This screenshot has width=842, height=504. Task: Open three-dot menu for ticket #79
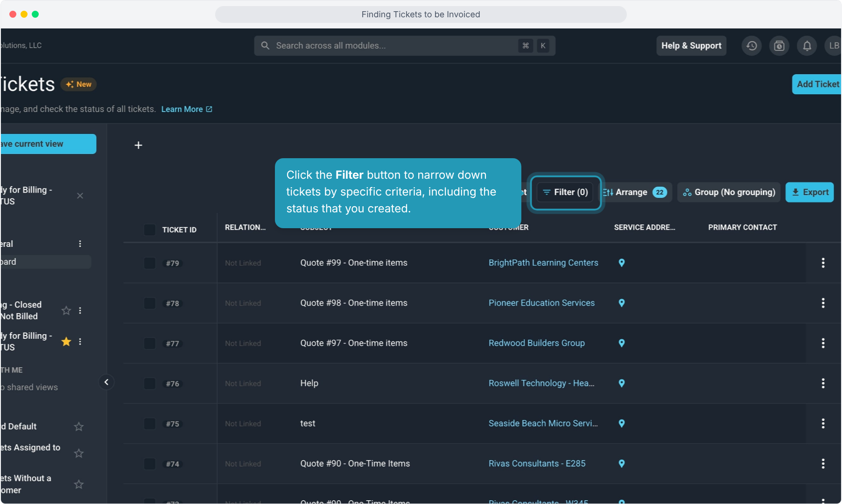point(823,263)
